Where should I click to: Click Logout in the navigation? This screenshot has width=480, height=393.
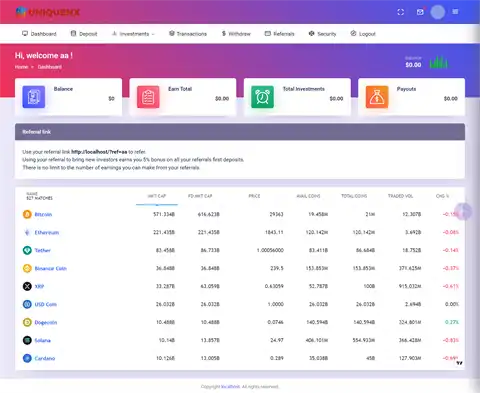pyautogui.click(x=363, y=34)
